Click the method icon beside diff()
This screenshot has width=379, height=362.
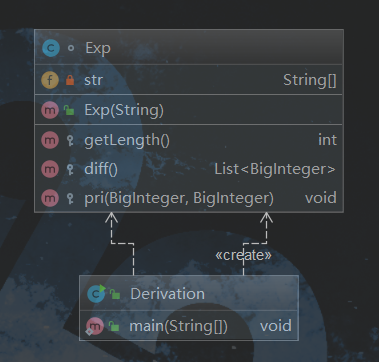(x=50, y=169)
